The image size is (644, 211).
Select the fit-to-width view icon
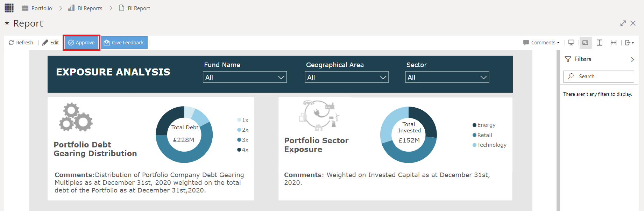[x=614, y=43]
